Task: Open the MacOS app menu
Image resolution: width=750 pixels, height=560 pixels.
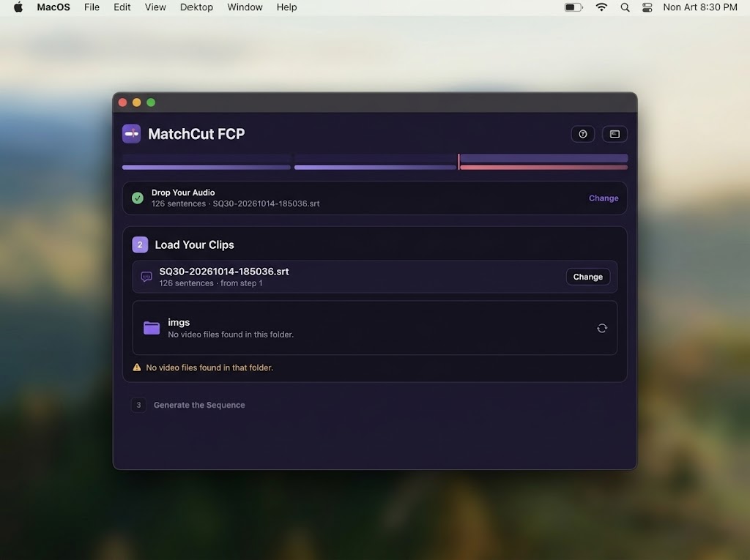Action: point(53,7)
